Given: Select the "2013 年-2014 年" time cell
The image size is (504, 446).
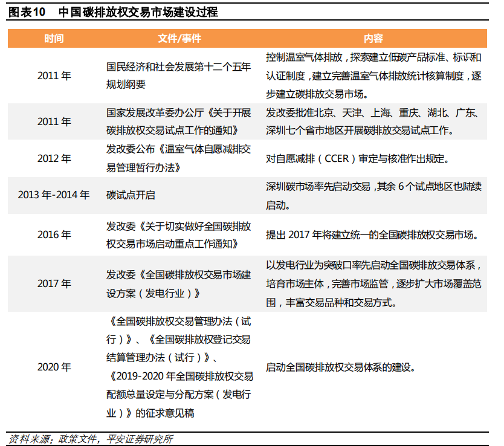Looking at the screenshot, I should pyautogui.click(x=54, y=195).
